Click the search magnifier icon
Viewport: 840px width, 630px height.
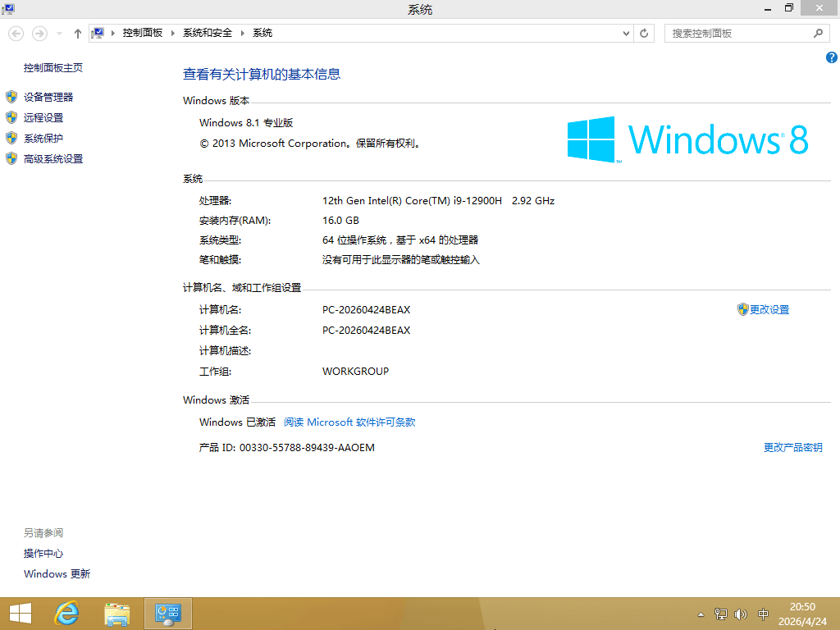pos(818,34)
